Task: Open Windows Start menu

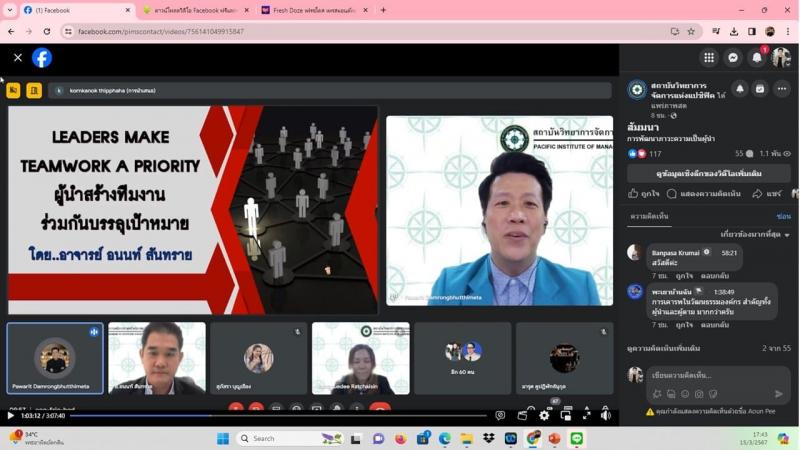Action: [223, 439]
